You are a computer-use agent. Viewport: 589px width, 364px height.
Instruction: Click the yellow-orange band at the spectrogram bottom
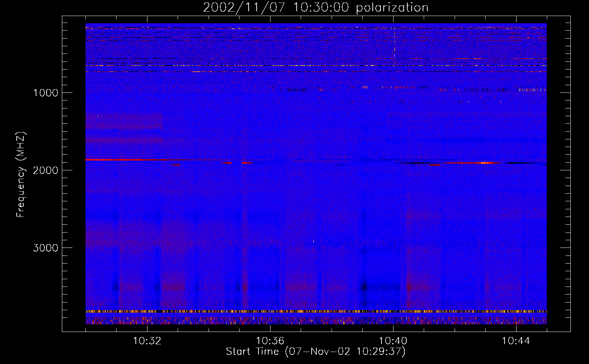pos(316,312)
